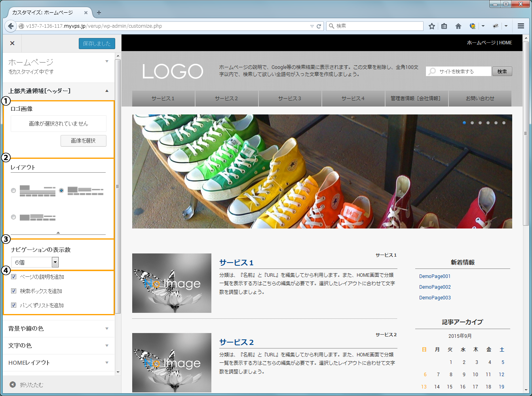Select the second header layout radio button

click(61, 190)
